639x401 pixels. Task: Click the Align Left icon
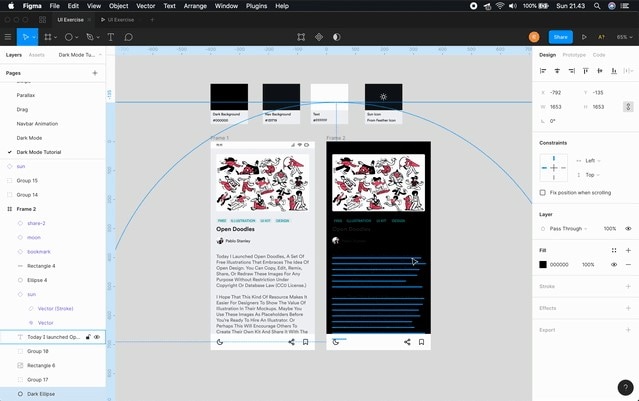coord(543,71)
